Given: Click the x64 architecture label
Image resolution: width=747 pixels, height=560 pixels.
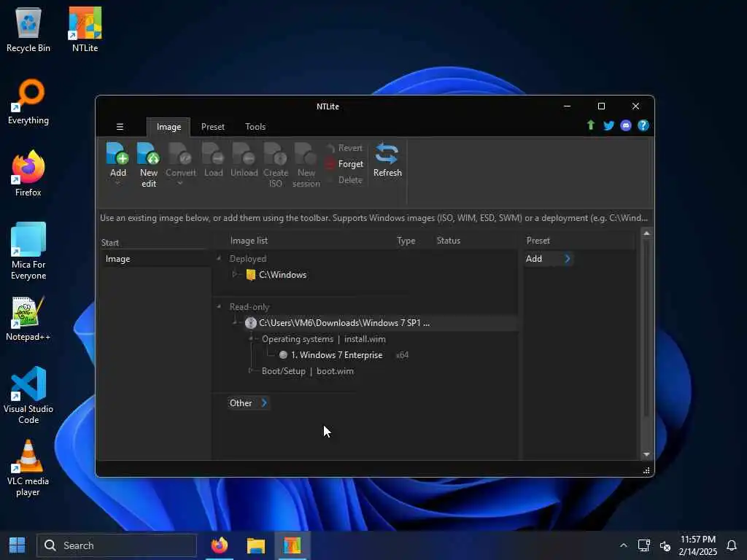Looking at the screenshot, I should point(402,355).
